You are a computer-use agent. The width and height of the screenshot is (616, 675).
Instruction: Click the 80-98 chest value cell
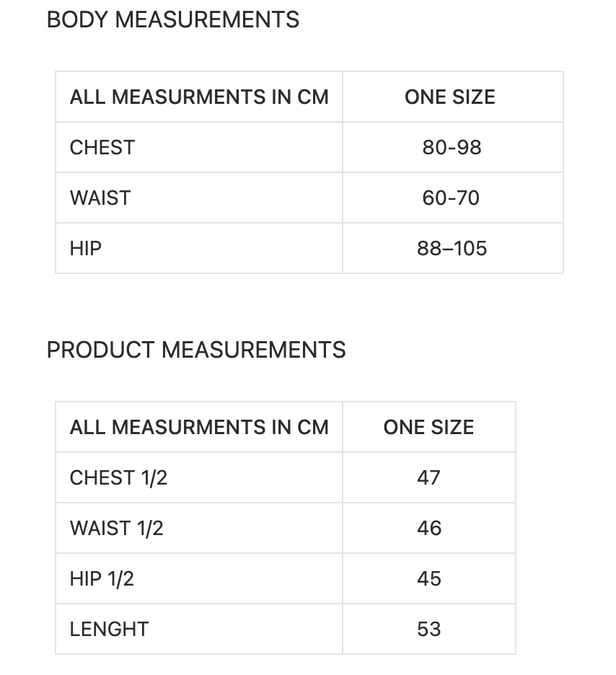pos(452,148)
